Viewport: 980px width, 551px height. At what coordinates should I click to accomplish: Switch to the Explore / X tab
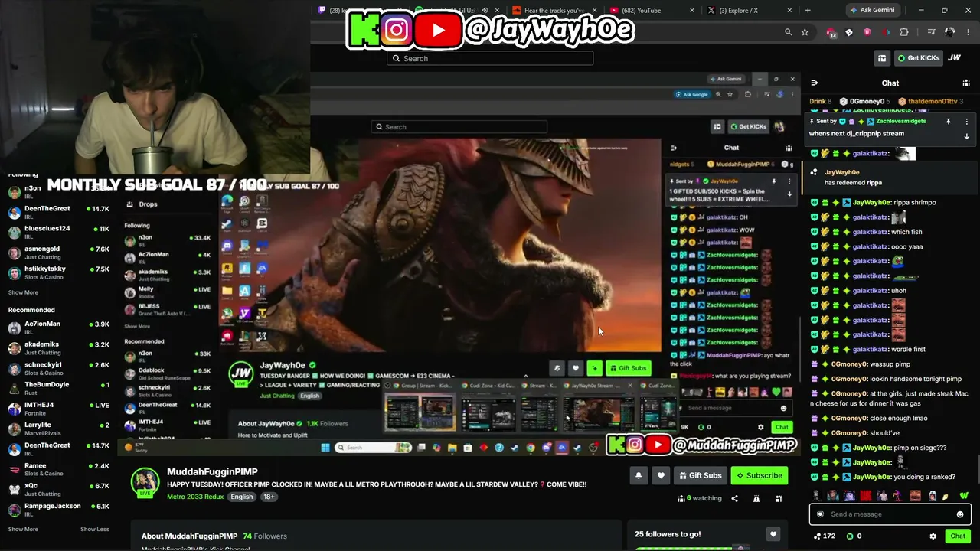click(x=749, y=11)
